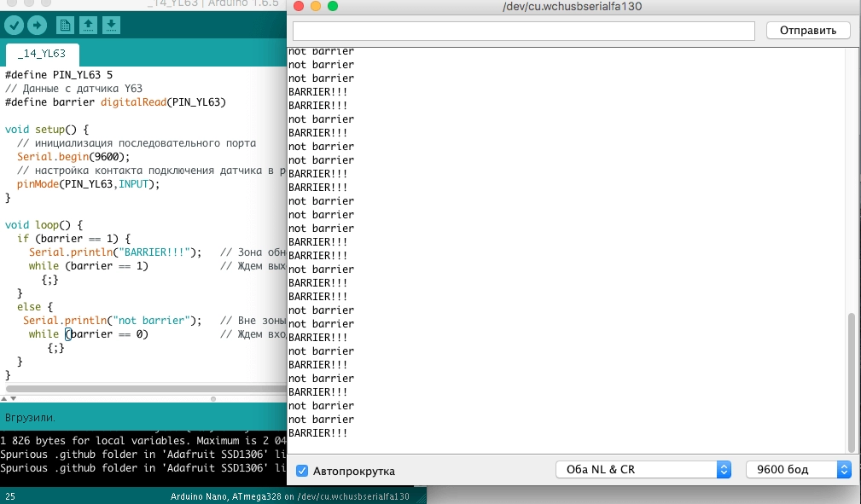Save the sketch with the Save icon
Image resolution: width=861 pixels, height=504 pixels.
111,26
